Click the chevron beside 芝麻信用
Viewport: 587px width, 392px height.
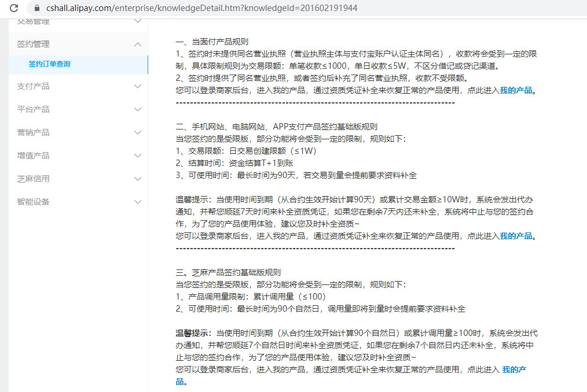137,179
